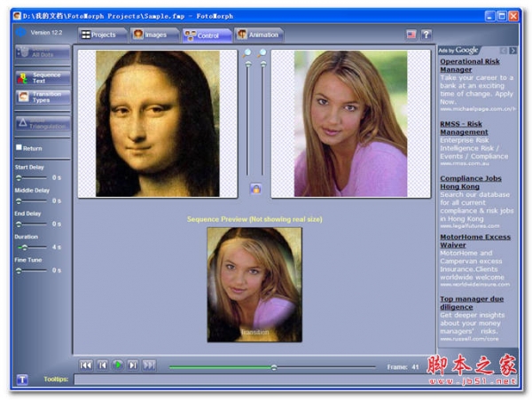Click the left vertical zoom slider handle
Image resolution: width=532 pixels, height=400 pixels.
point(248,64)
